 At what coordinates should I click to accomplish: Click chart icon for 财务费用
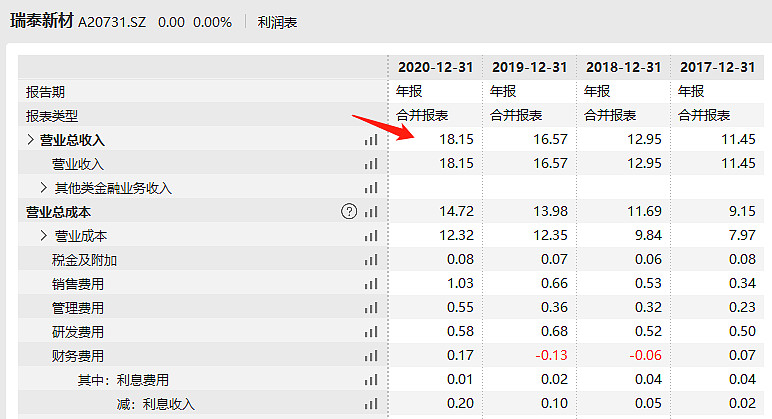click(x=371, y=356)
